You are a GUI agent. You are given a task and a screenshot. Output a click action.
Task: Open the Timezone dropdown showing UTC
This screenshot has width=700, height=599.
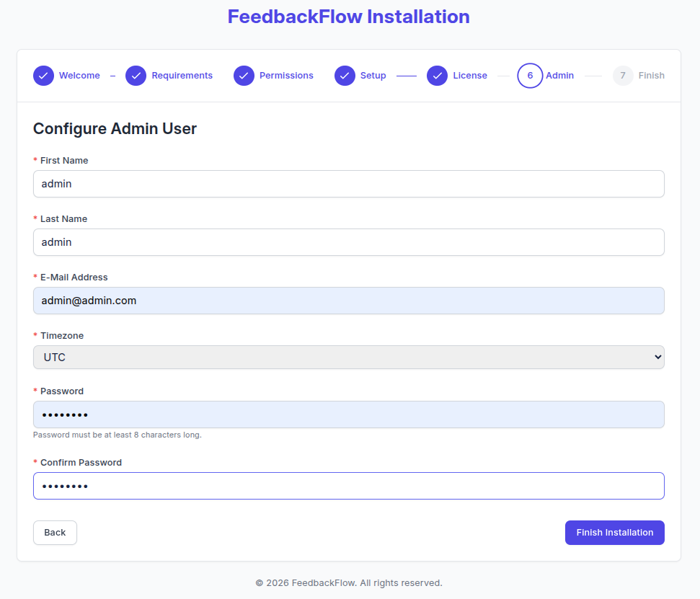point(348,358)
